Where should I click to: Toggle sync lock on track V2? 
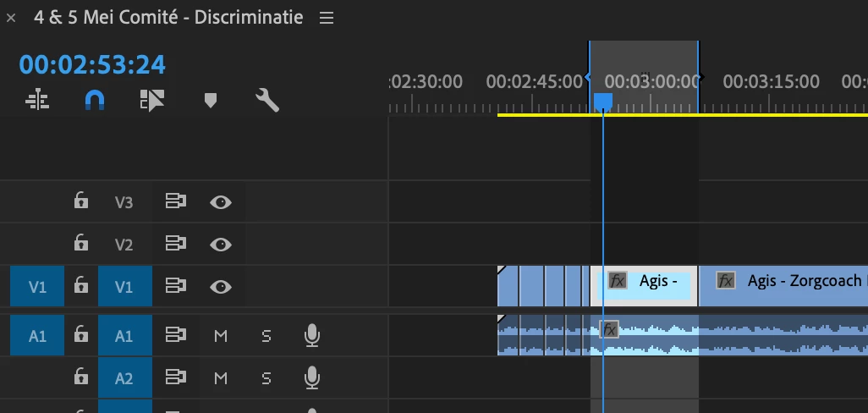coord(175,244)
